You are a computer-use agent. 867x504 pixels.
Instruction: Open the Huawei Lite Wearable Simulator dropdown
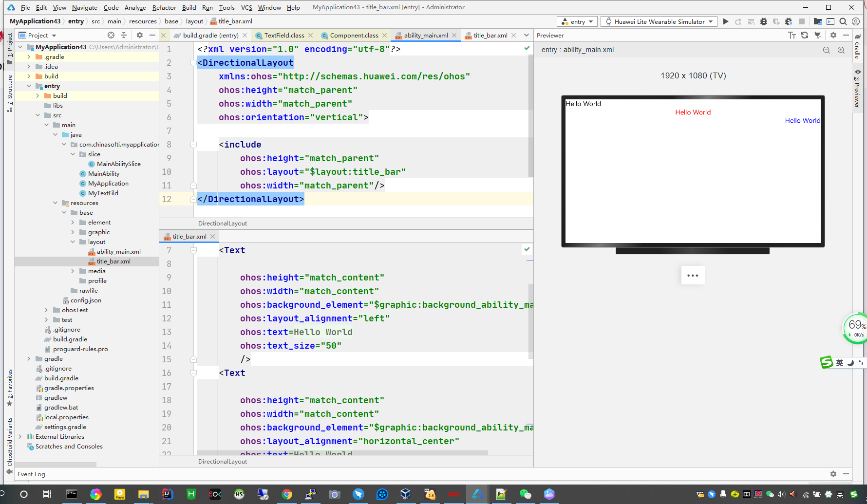pyautogui.click(x=660, y=21)
